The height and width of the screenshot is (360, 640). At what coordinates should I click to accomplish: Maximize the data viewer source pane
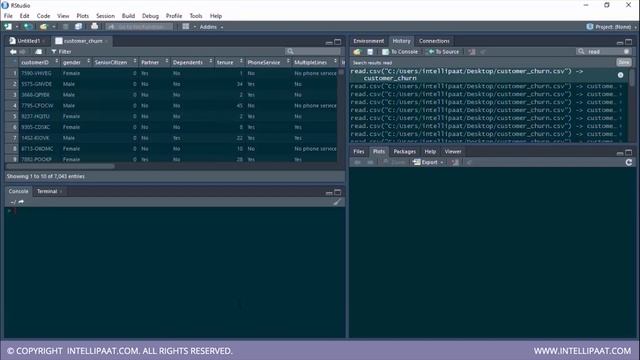click(338, 42)
